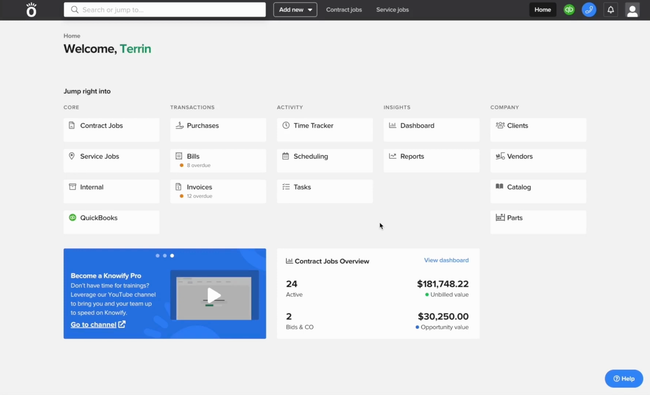650x395 pixels.
Task: Click the Dashboard chart icon
Action: point(393,125)
